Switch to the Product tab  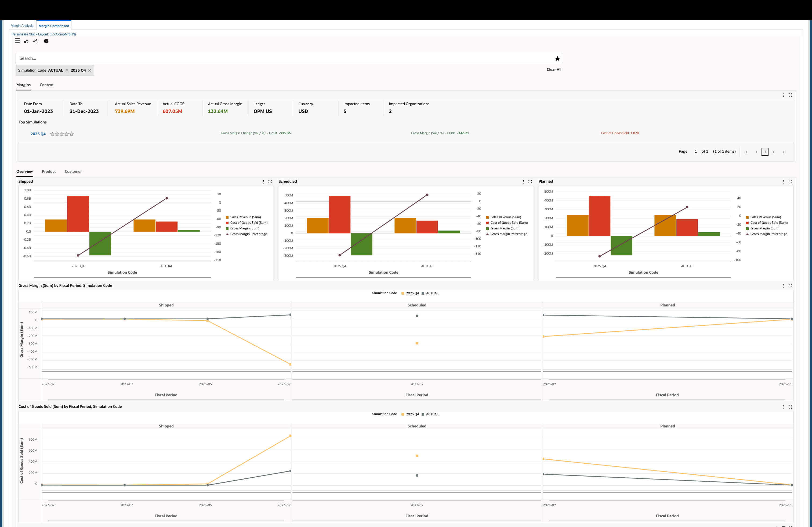click(x=49, y=171)
